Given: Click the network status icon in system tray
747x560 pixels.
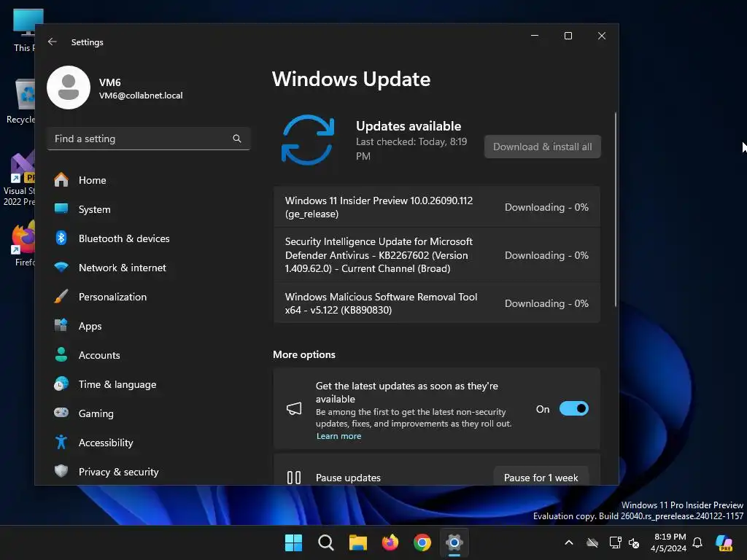Looking at the screenshot, I should click(615, 542).
